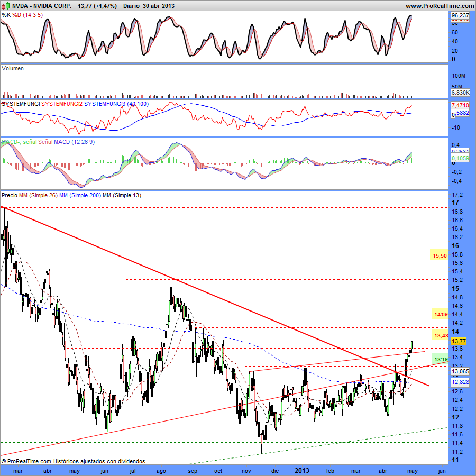Click the candlestick icon beside NVDA title
Viewport: 476px width, 476px height.
pyautogui.click(x=6, y=6)
